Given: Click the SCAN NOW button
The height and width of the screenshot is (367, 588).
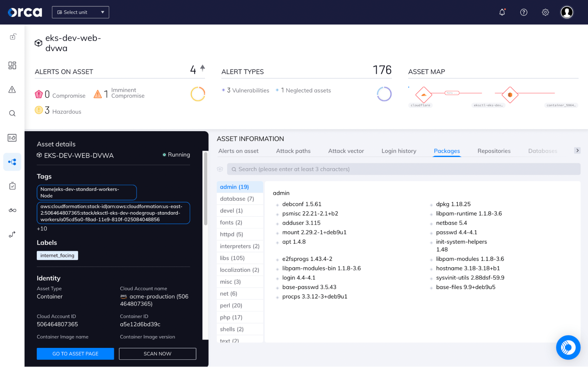Looking at the screenshot, I should point(157,353).
